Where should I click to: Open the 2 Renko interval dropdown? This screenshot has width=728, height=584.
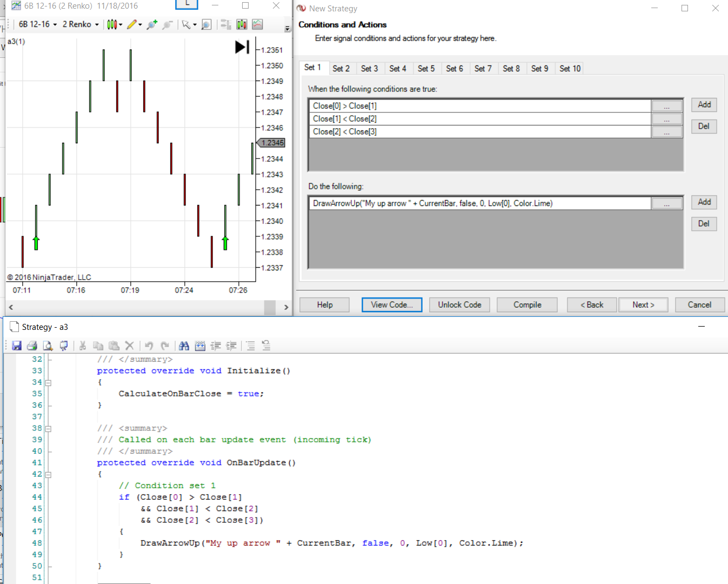pos(81,24)
